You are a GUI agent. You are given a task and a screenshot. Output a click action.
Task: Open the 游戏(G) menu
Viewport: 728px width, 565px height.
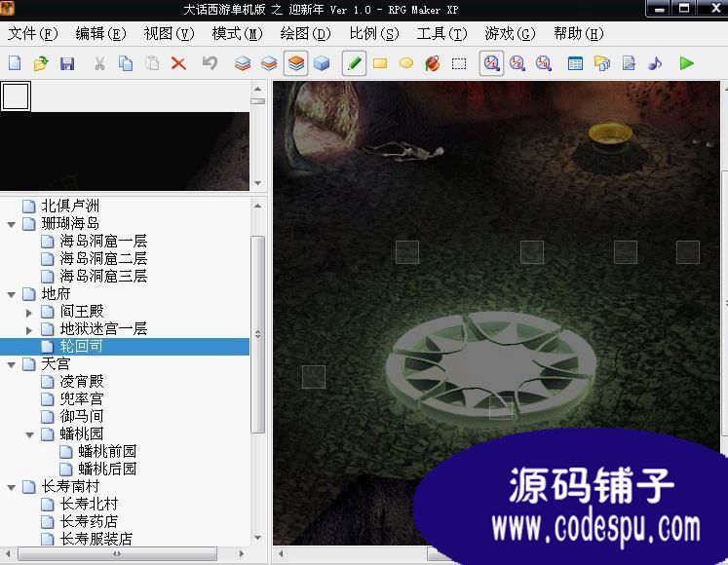point(510,33)
